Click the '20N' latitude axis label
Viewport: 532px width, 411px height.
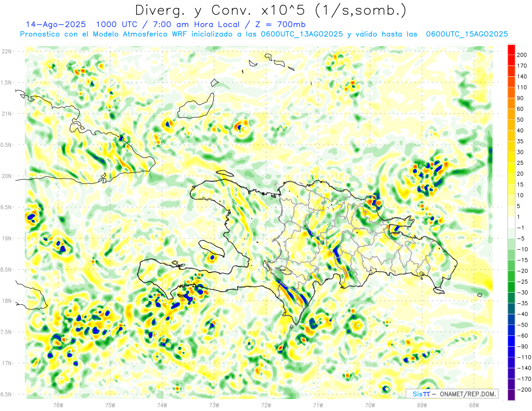coord(6,176)
